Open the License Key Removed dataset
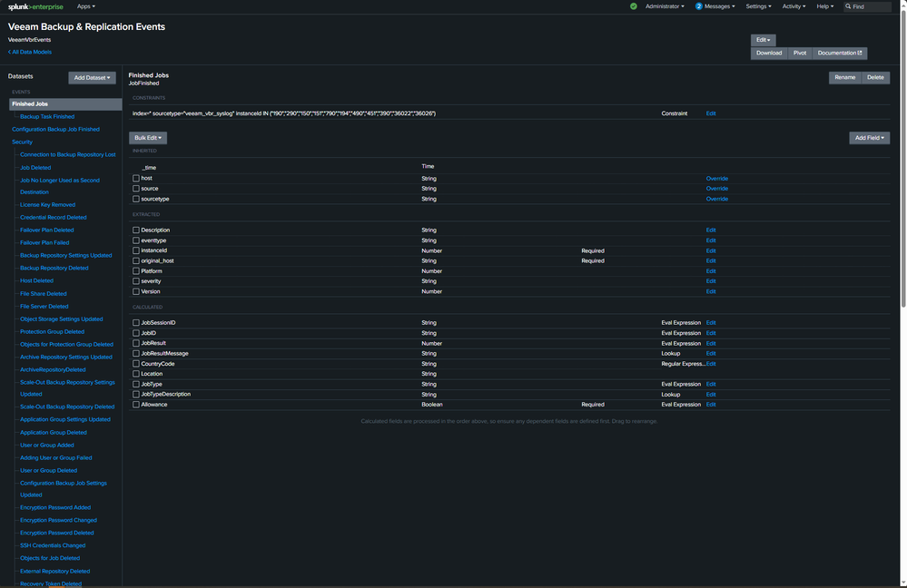Viewport: 907px width, 588px height. (47, 205)
